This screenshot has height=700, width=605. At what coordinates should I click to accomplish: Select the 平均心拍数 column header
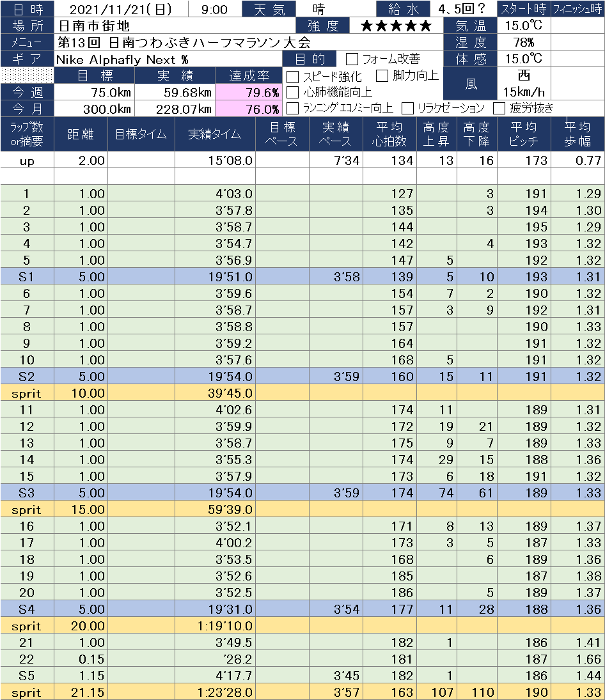389,134
